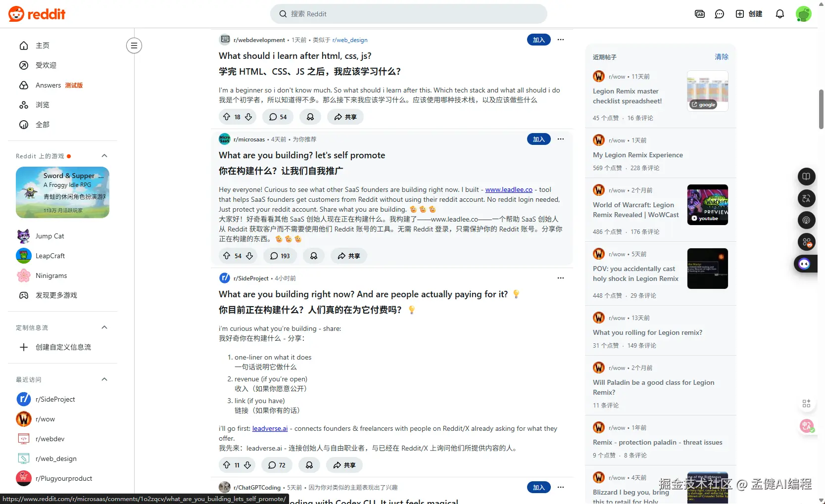Click the 创建 post button
Viewport: 825px width, 504px height.
coord(749,14)
